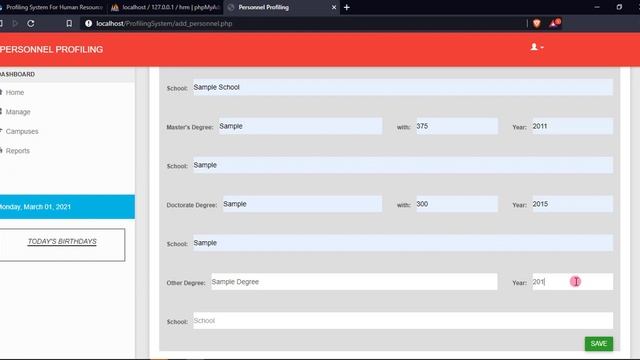Click the Reports sidebar icon

click(1, 151)
